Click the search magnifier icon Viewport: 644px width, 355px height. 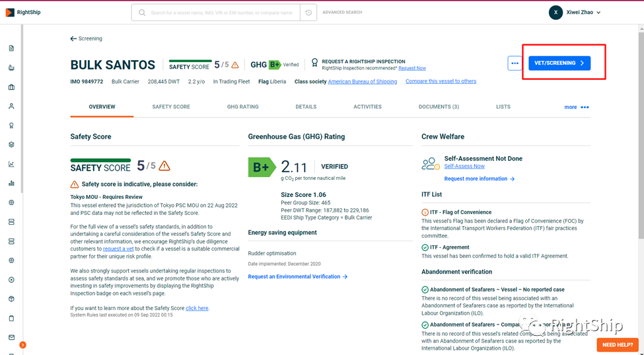[142, 13]
